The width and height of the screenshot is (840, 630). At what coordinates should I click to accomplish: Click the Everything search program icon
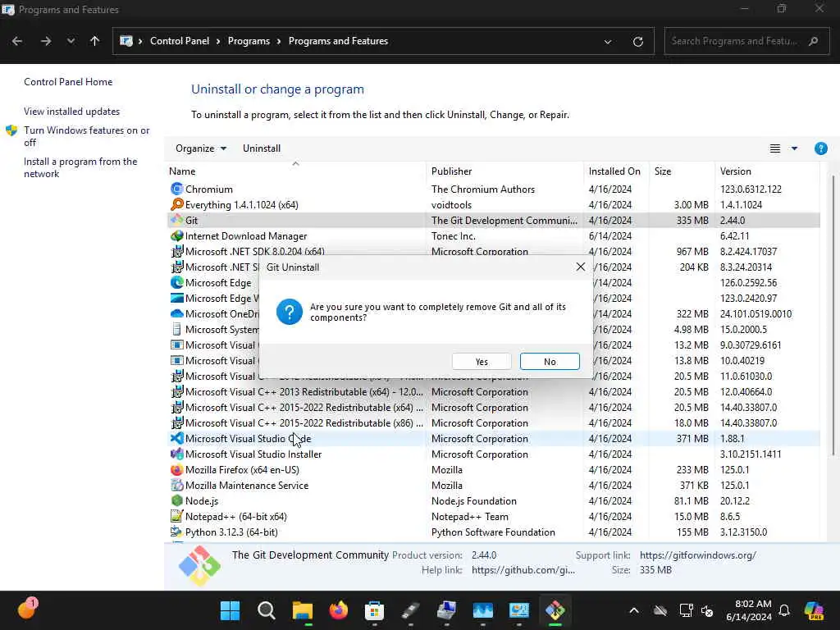pyautogui.click(x=177, y=204)
